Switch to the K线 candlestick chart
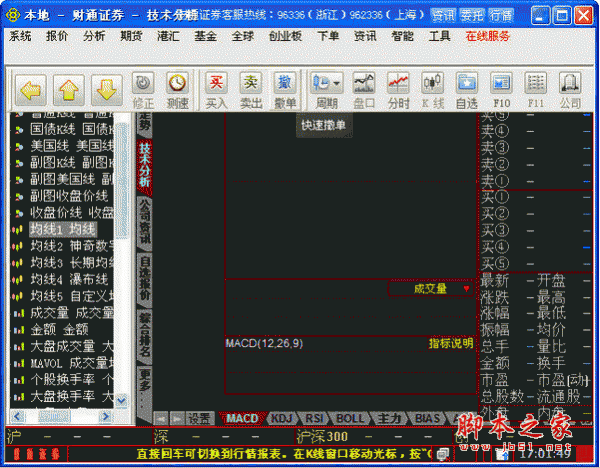The height and width of the screenshot is (468, 600). 433,91
